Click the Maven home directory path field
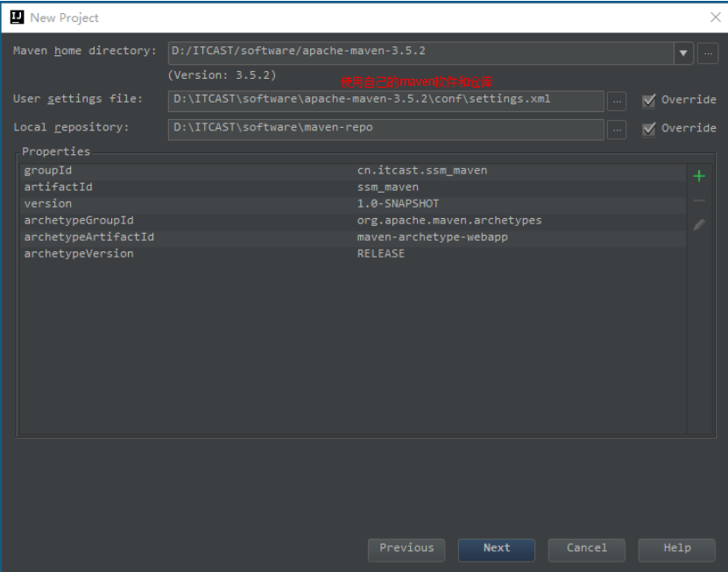This screenshot has width=728, height=572. coord(421,53)
